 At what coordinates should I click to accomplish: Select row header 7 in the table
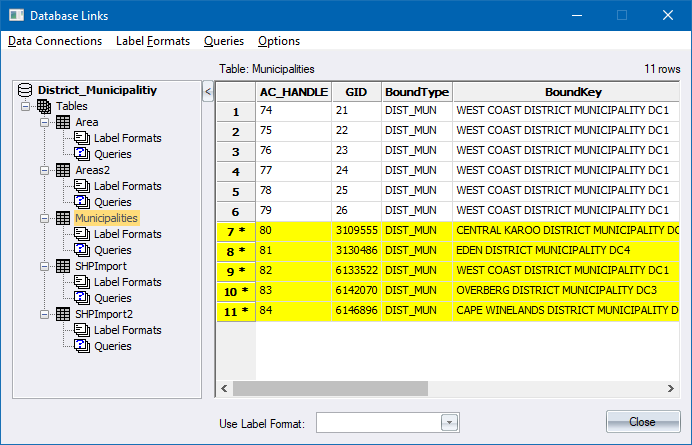click(x=236, y=231)
